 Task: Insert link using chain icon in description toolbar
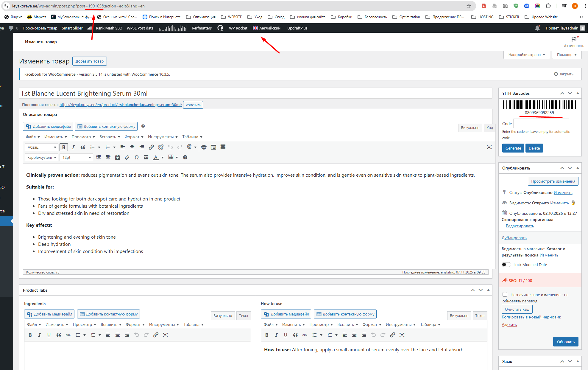pyautogui.click(x=151, y=147)
